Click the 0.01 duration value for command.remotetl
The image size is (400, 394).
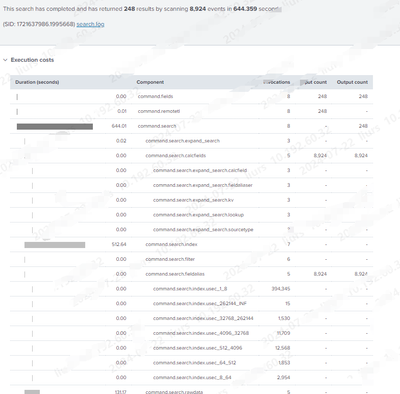click(x=122, y=111)
